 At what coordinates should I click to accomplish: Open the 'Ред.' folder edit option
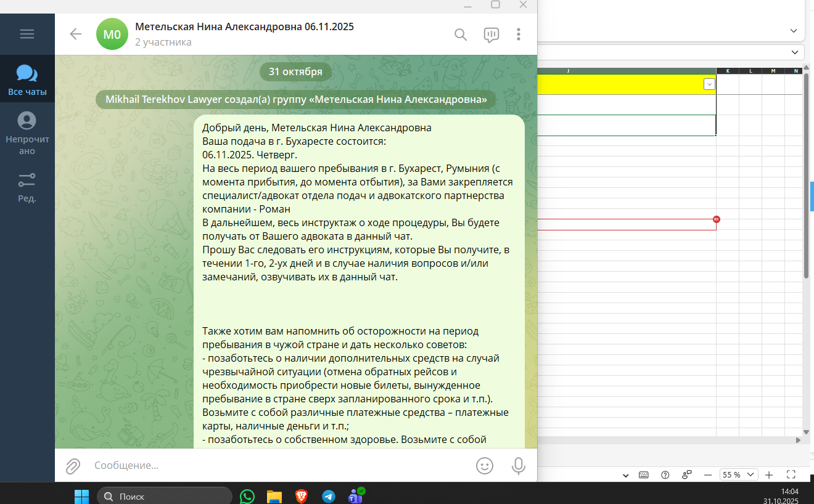(27, 187)
